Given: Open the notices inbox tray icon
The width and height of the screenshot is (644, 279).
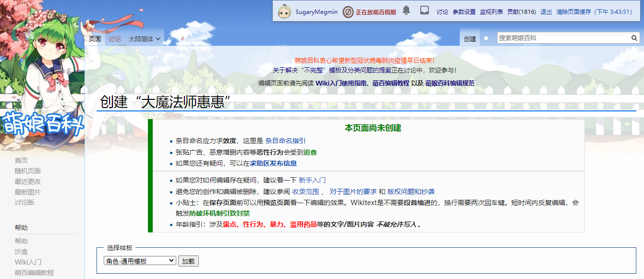Looking at the screenshot, I should pos(424,11).
